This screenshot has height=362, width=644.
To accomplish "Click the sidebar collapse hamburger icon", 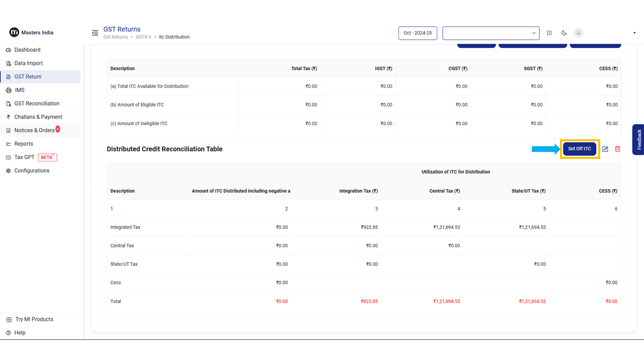I will pos(95,33).
